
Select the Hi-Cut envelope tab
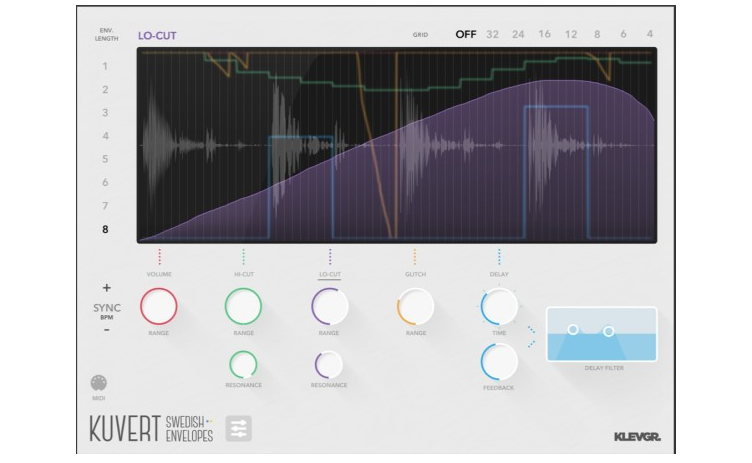point(244,274)
